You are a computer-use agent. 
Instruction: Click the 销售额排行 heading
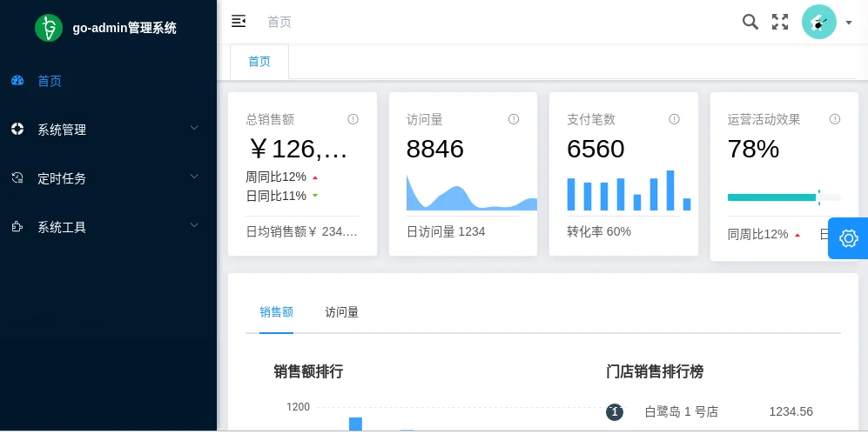308,371
